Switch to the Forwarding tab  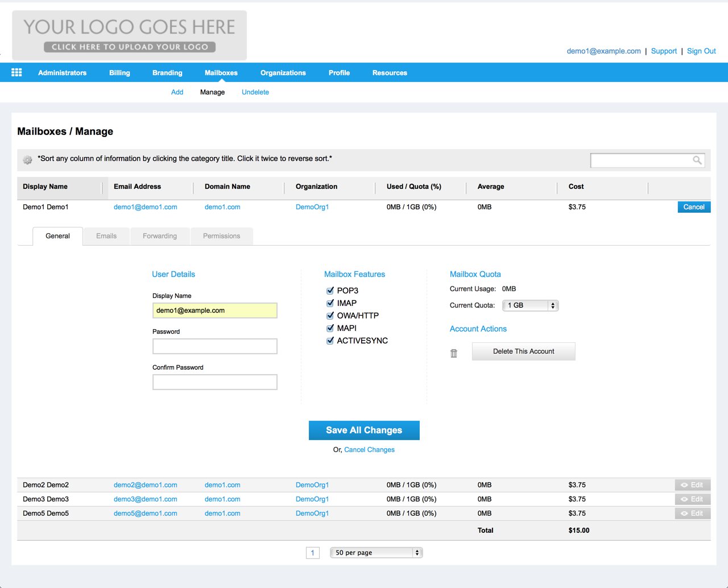(160, 236)
